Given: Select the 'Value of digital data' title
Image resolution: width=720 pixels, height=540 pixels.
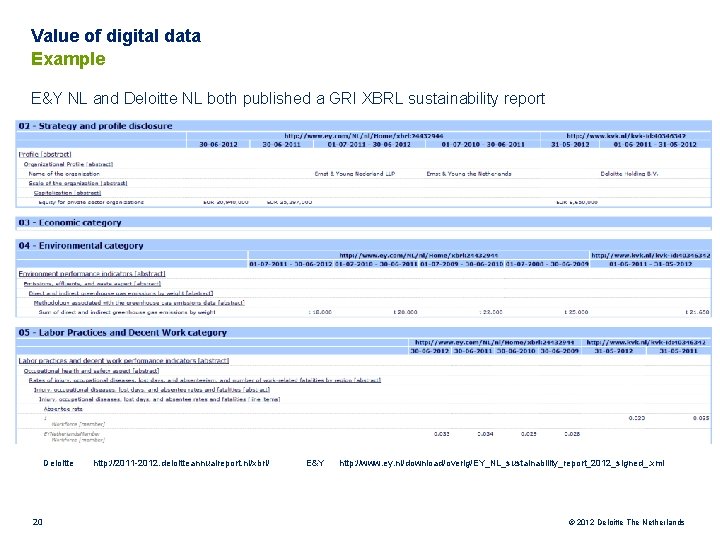Looking at the screenshot, I should click(116, 36).
